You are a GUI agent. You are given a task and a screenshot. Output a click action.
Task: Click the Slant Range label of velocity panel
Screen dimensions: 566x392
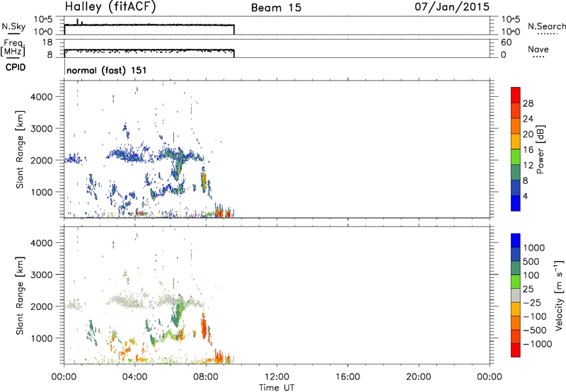click(20, 295)
